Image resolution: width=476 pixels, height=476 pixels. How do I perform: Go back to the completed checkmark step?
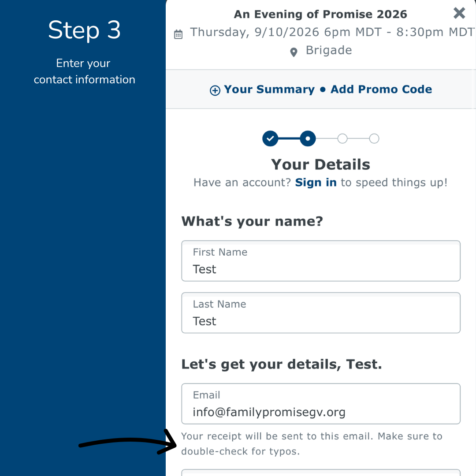click(x=270, y=138)
